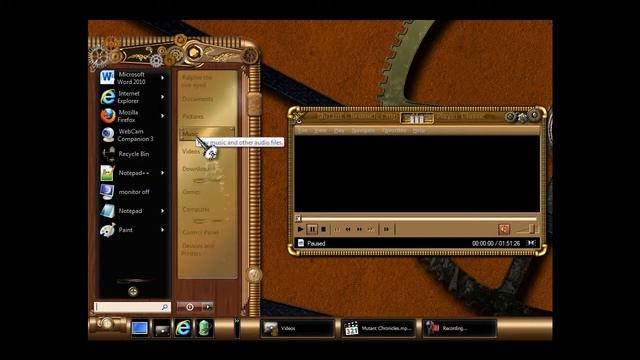This screenshot has height=360, width=640.
Task: Toggle mute speaker icon in player
Action: tap(504, 229)
